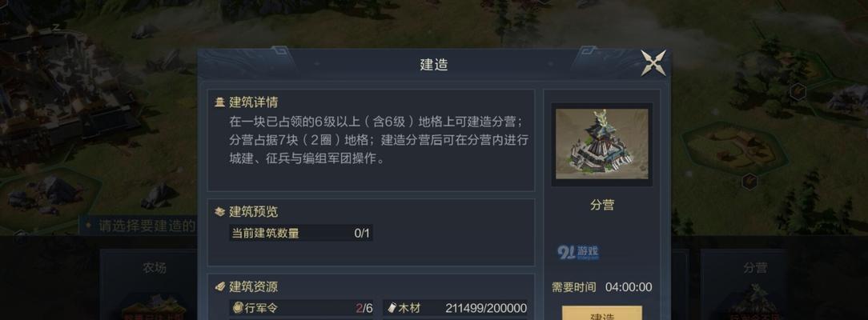Click the 行军令 token icon

coord(238,308)
